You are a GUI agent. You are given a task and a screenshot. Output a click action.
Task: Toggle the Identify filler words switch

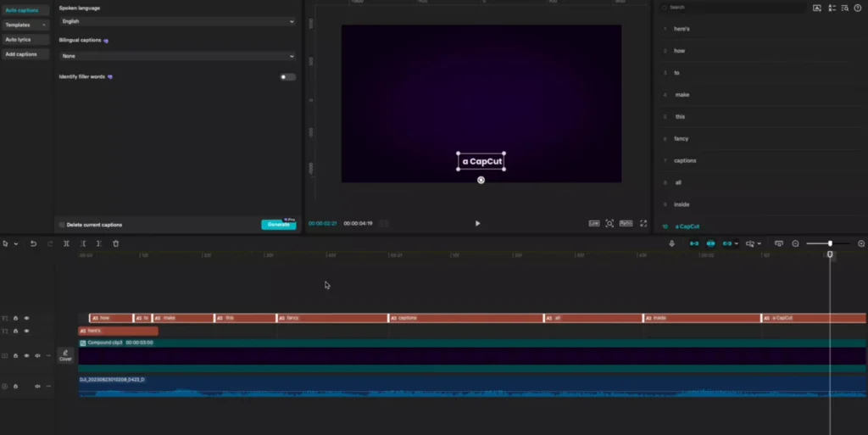(288, 77)
